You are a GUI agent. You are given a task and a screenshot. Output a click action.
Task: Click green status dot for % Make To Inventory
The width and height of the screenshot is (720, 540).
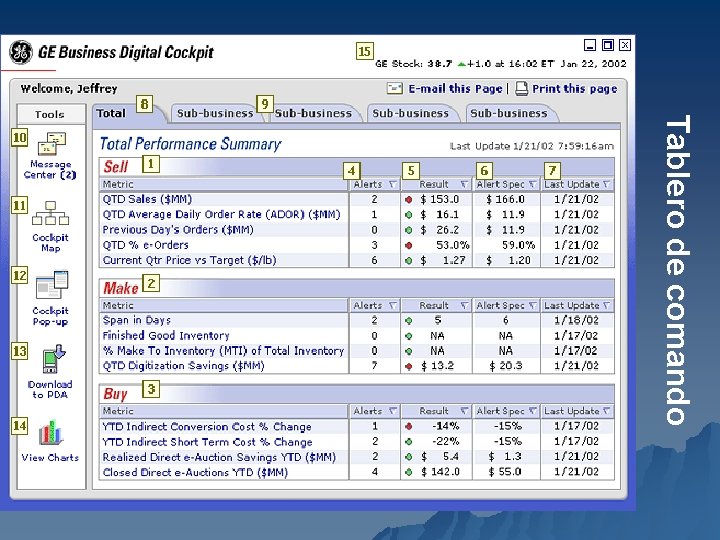tap(409, 351)
